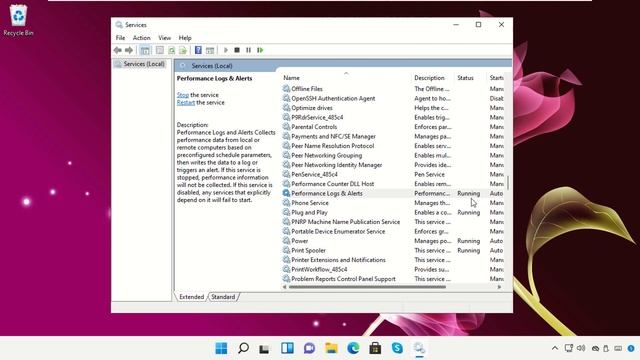Open Skype from the taskbar
The height and width of the screenshot is (360, 640).
(x=397, y=348)
